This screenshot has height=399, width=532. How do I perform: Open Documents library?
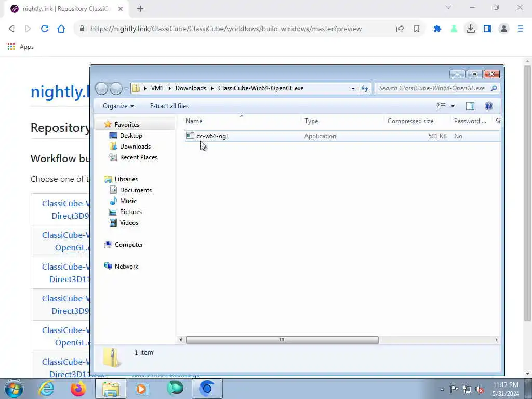[136, 190]
